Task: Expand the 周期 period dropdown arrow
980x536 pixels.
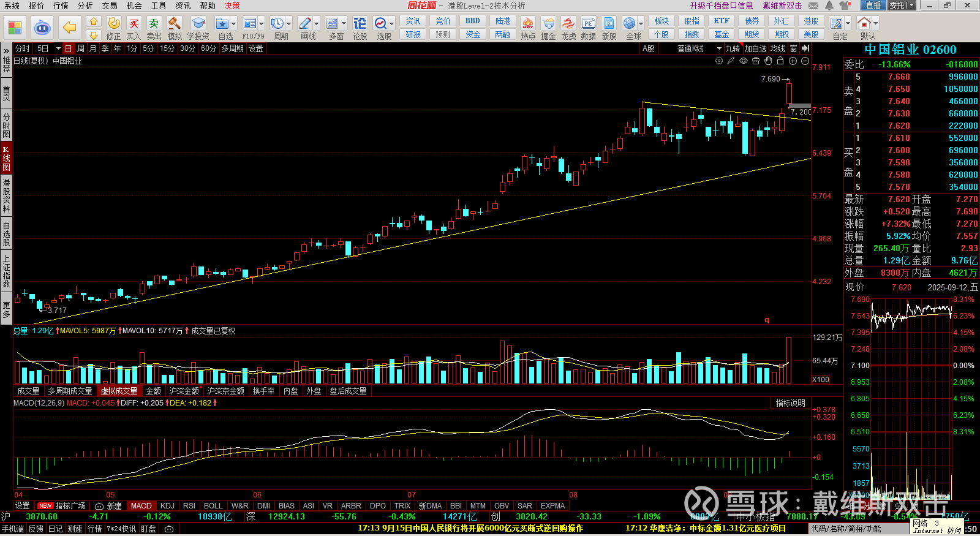Action: pos(289,24)
